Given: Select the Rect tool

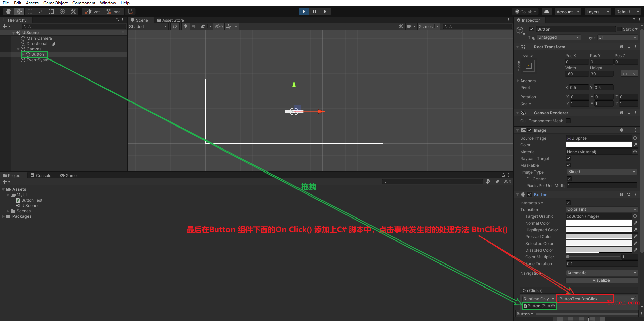Looking at the screenshot, I should [52, 12].
